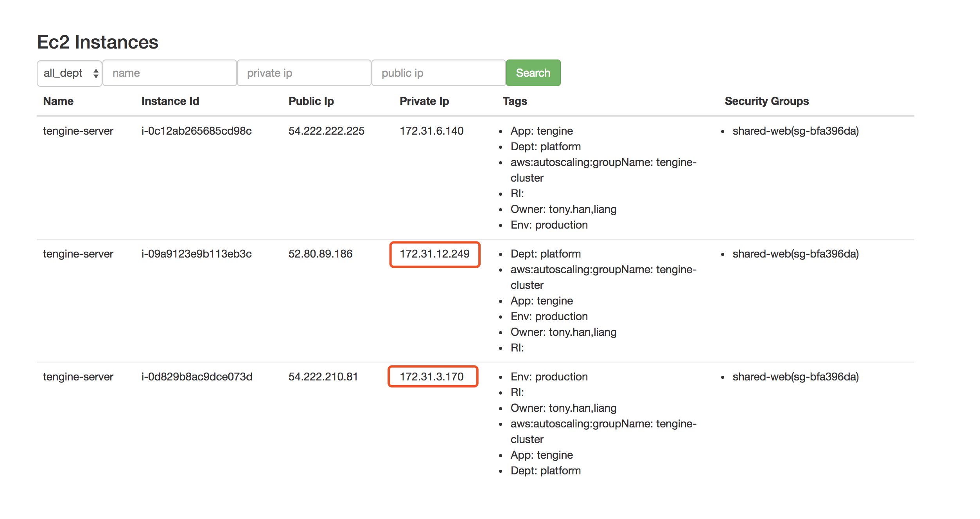
Task: Click the name search field
Action: coord(169,73)
